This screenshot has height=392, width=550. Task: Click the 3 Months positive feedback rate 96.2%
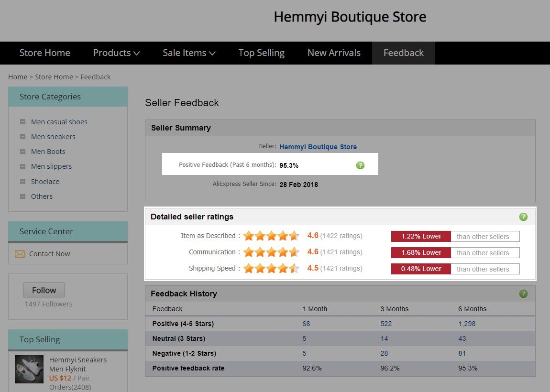click(390, 368)
